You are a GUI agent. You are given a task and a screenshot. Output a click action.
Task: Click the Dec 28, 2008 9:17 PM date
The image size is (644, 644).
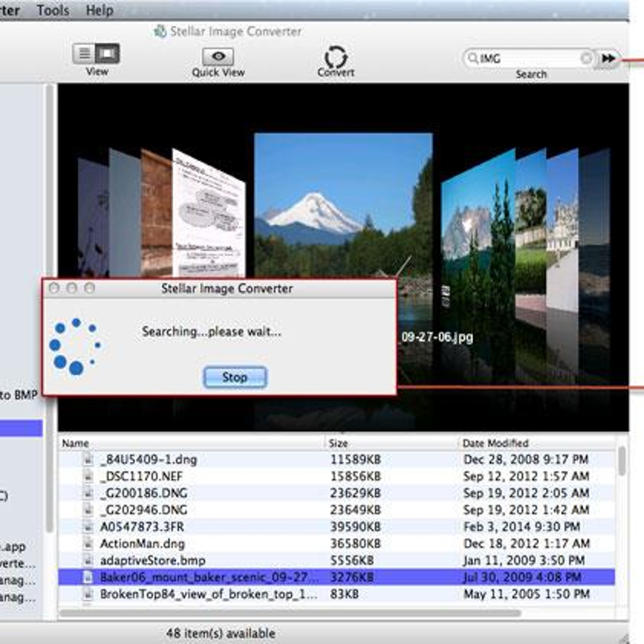point(526,459)
